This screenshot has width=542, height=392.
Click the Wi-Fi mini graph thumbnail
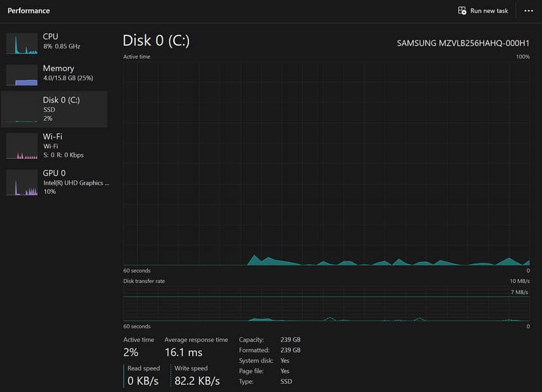tap(22, 146)
